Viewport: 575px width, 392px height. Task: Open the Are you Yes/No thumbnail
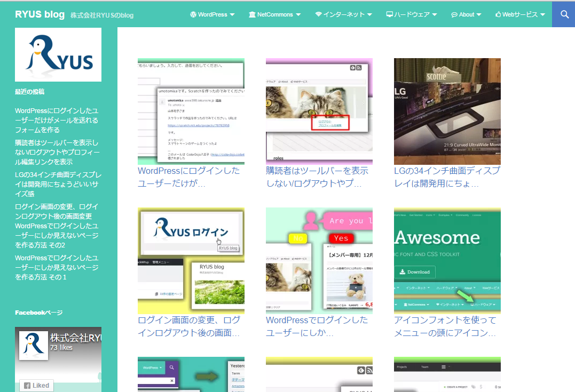click(x=319, y=261)
